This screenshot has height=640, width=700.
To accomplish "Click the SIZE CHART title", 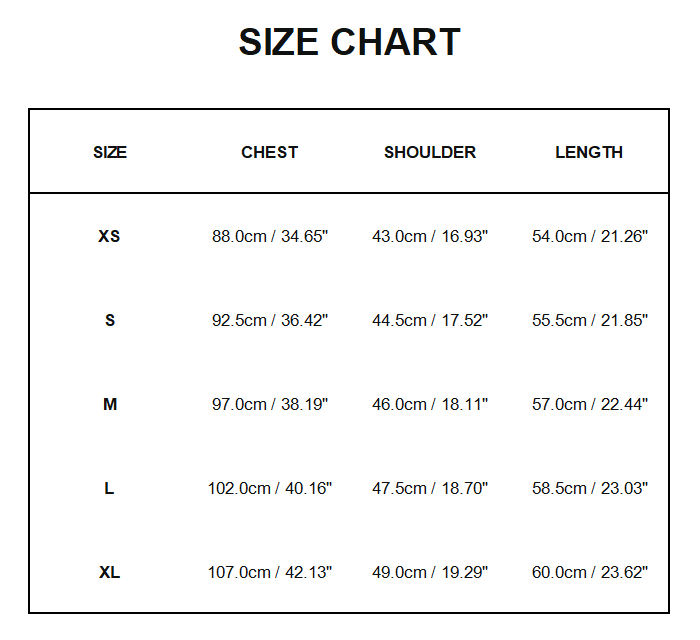I will [349, 42].
